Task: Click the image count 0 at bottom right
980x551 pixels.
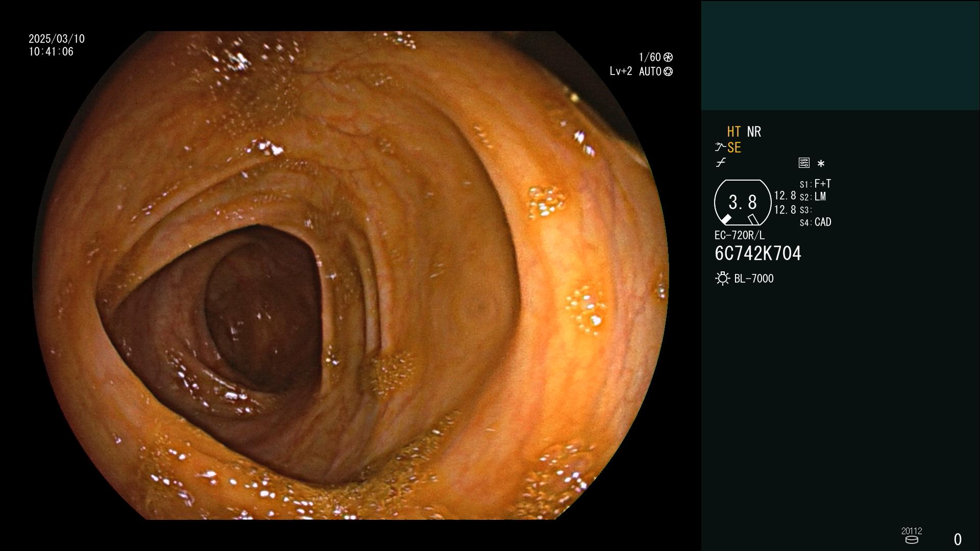Action: pos(958,539)
